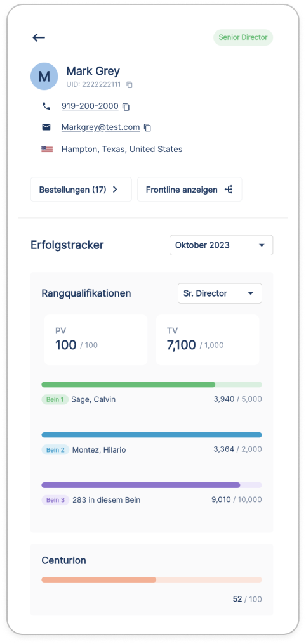306x644 pixels.
Task: Click the Senior Director rank badge
Action: 243,37
